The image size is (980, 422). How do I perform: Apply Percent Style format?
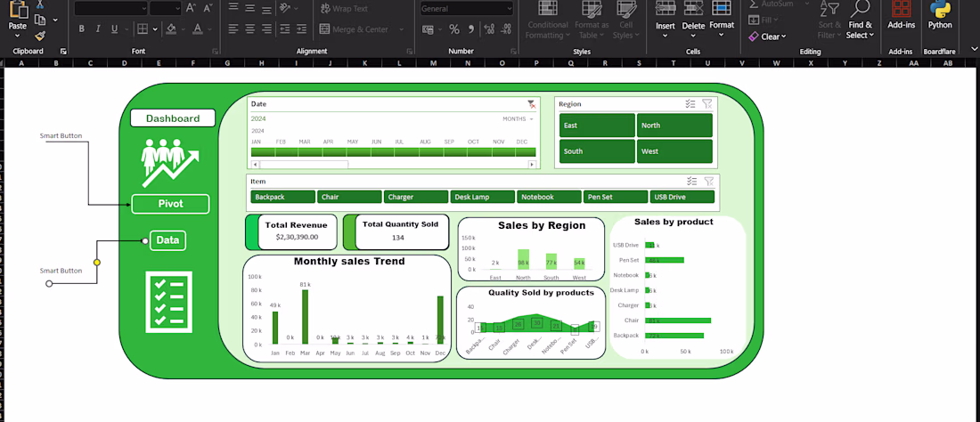[x=454, y=29]
